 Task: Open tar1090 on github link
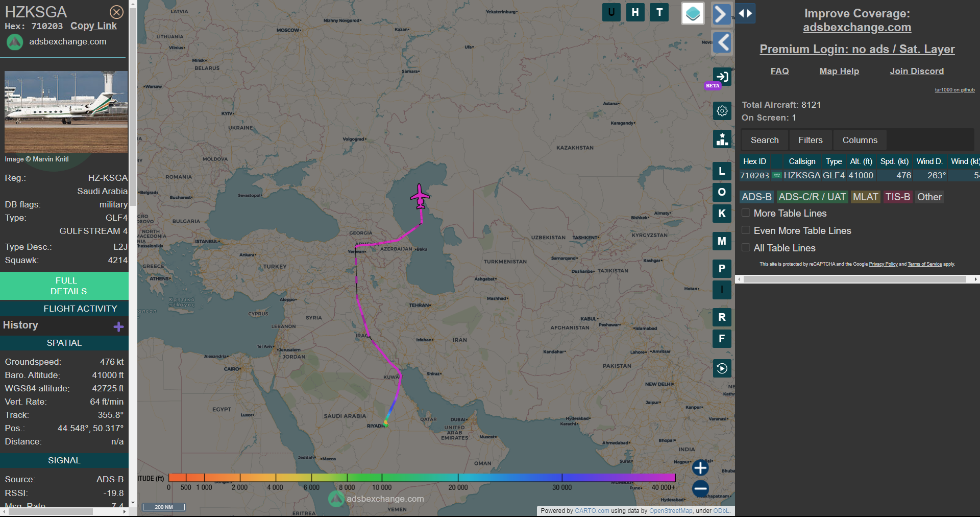tap(954, 90)
